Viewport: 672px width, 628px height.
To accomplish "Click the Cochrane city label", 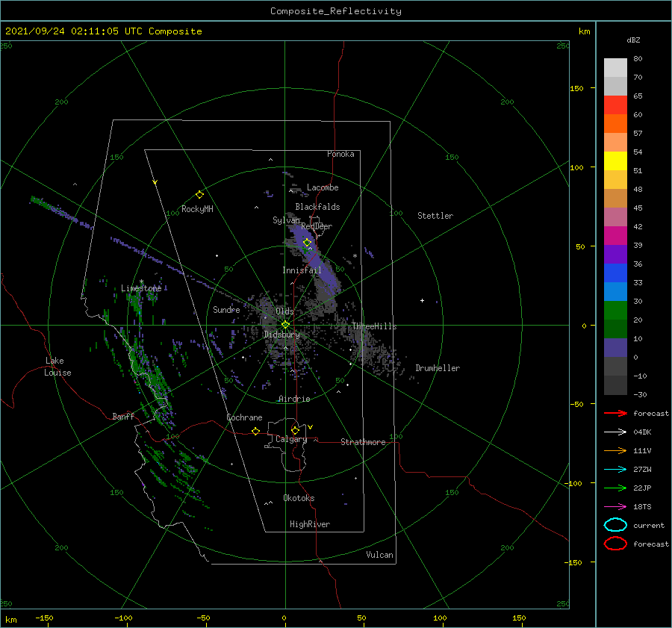I will pos(244,417).
